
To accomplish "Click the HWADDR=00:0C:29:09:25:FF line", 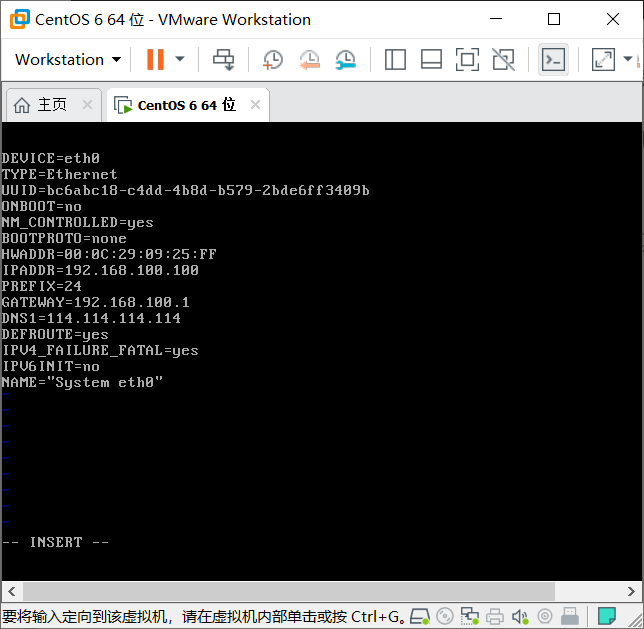I will pyautogui.click(x=109, y=254).
